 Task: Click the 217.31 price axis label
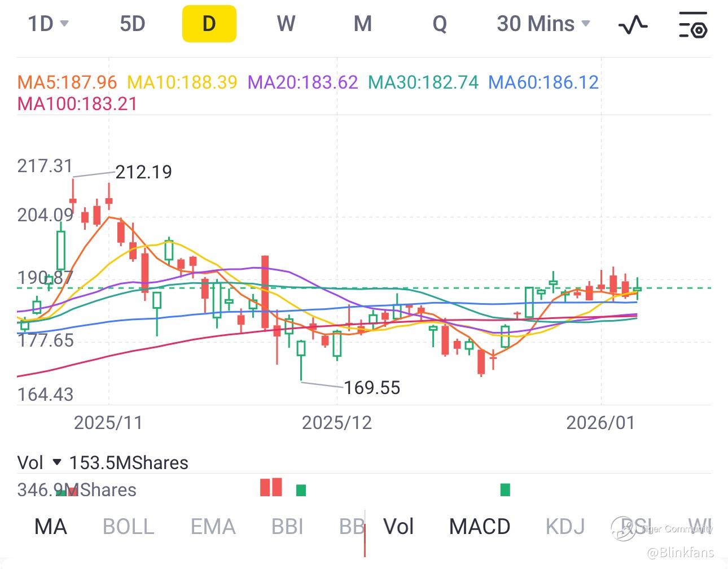[x=45, y=166]
